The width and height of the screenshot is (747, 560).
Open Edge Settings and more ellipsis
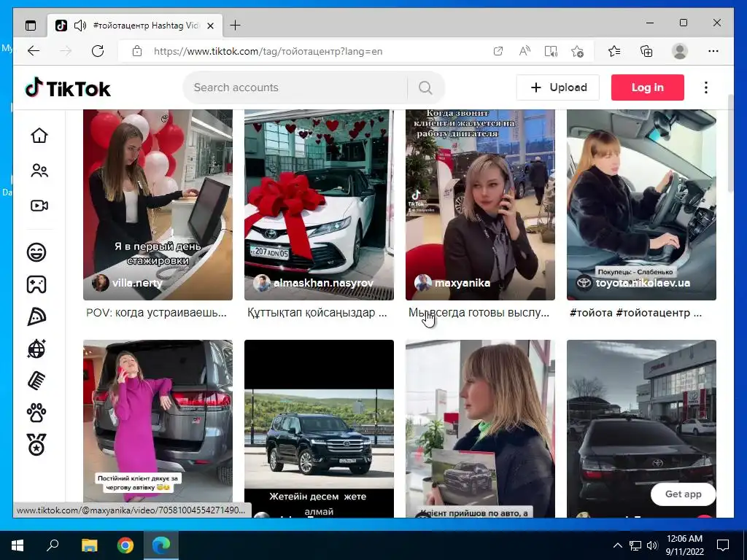pyautogui.click(x=713, y=51)
